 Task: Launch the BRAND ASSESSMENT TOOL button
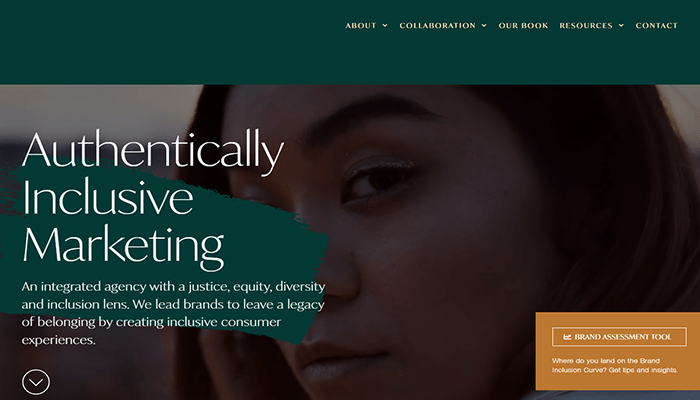(x=619, y=337)
